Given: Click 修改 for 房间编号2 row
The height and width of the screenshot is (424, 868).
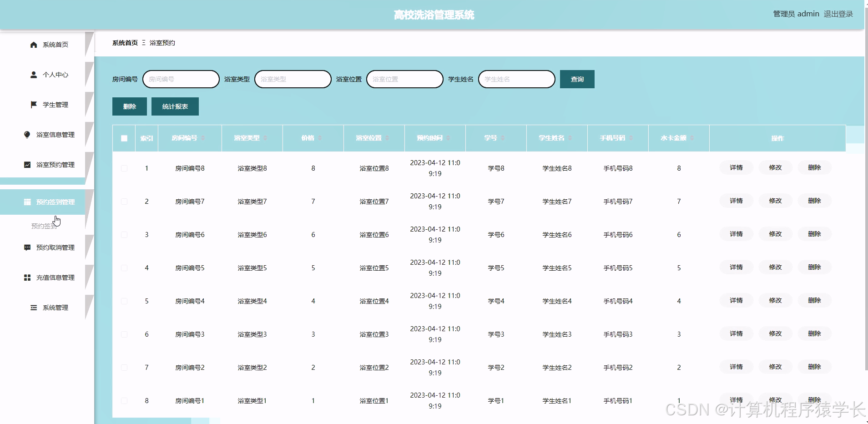Looking at the screenshot, I should (775, 367).
